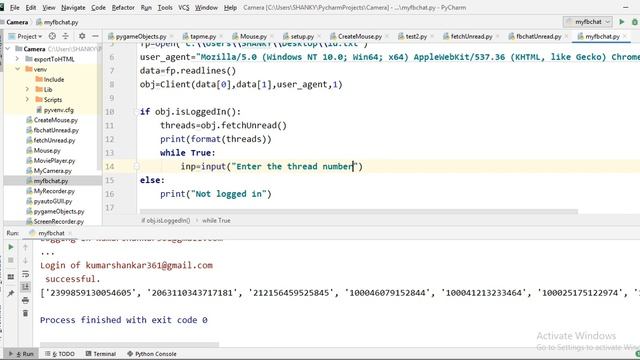Run myfbchat with the green play button in the top toolbar
Viewport: 640px width, 360px height.
(621, 22)
